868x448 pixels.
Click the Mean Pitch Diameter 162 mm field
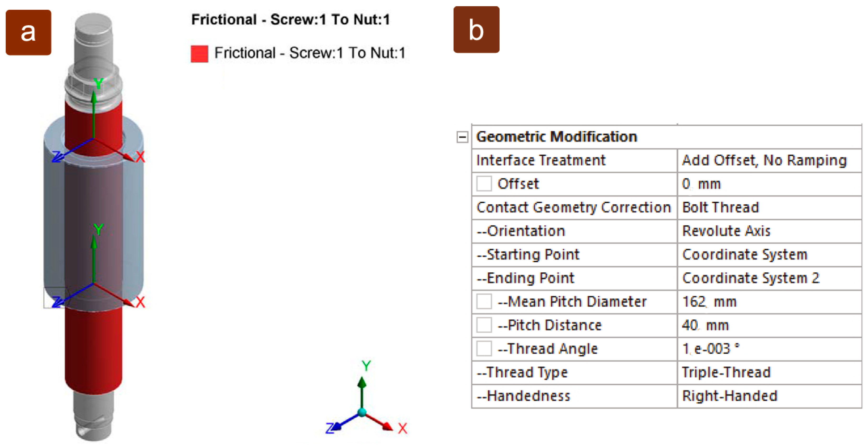(769, 302)
